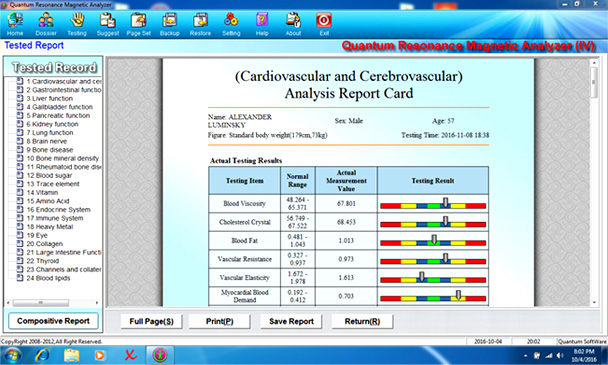Select 20 Collagen record
The image size is (608, 365).
40,244
